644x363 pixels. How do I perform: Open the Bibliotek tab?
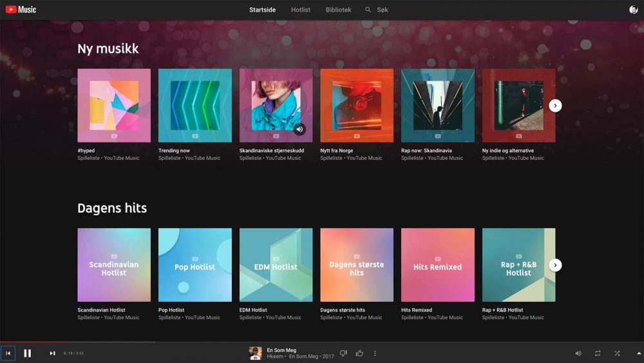click(338, 10)
